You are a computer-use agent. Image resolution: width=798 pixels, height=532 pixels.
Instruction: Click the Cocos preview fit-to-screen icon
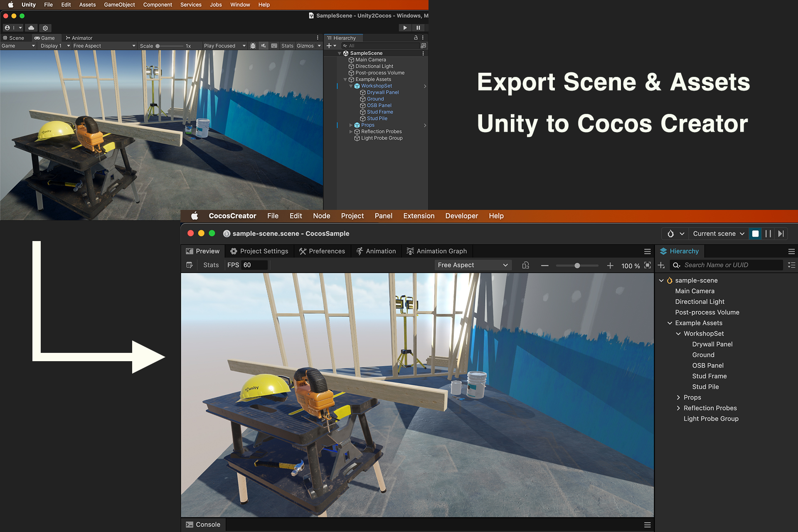coord(648,265)
